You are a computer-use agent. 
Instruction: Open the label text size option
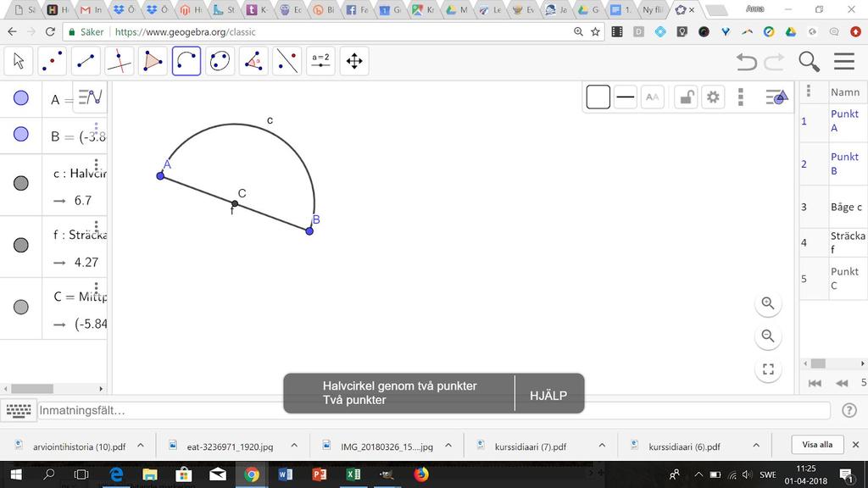tap(653, 97)
